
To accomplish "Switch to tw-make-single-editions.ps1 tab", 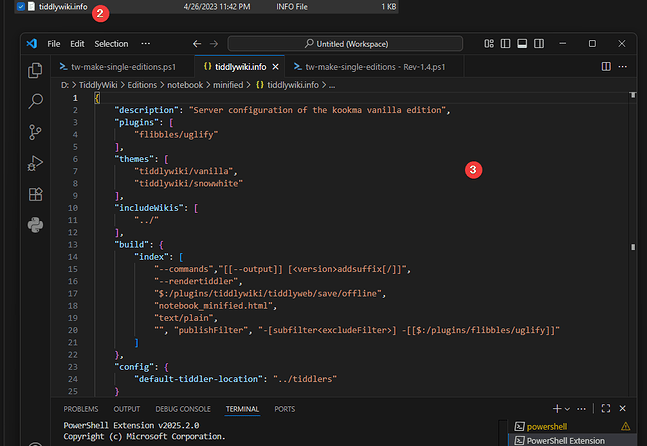I will 123,67.
